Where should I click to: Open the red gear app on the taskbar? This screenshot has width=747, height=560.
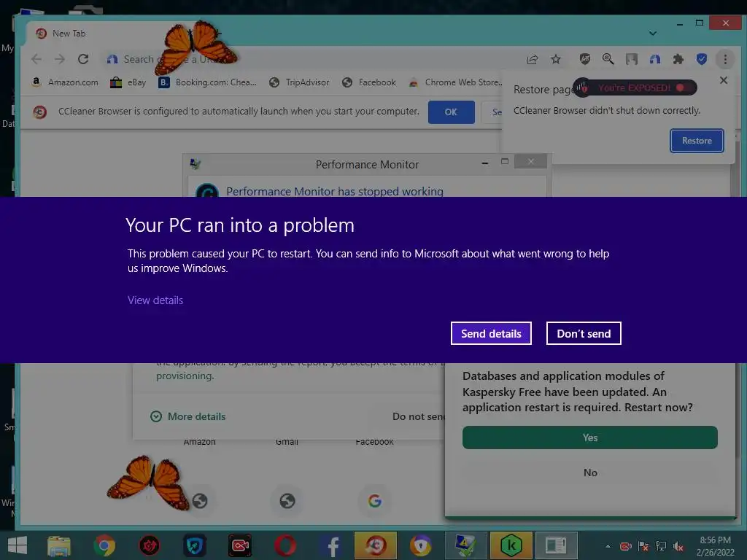[x=149, y=545]
